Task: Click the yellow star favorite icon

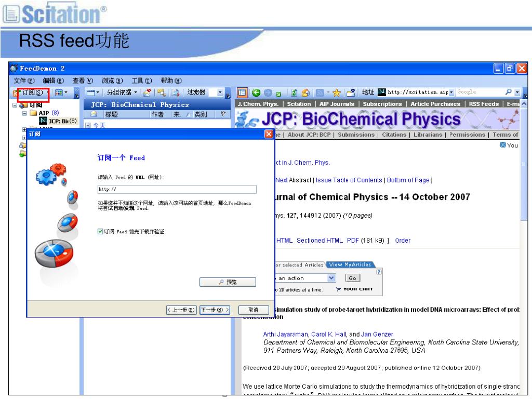Action: point(336,92)
